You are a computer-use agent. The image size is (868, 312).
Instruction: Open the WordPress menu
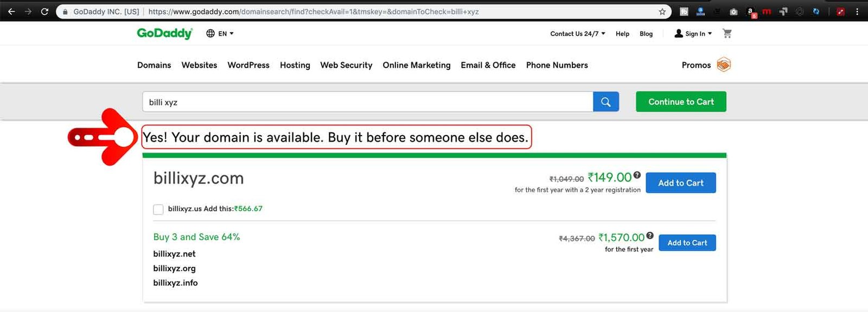[248, 65]
